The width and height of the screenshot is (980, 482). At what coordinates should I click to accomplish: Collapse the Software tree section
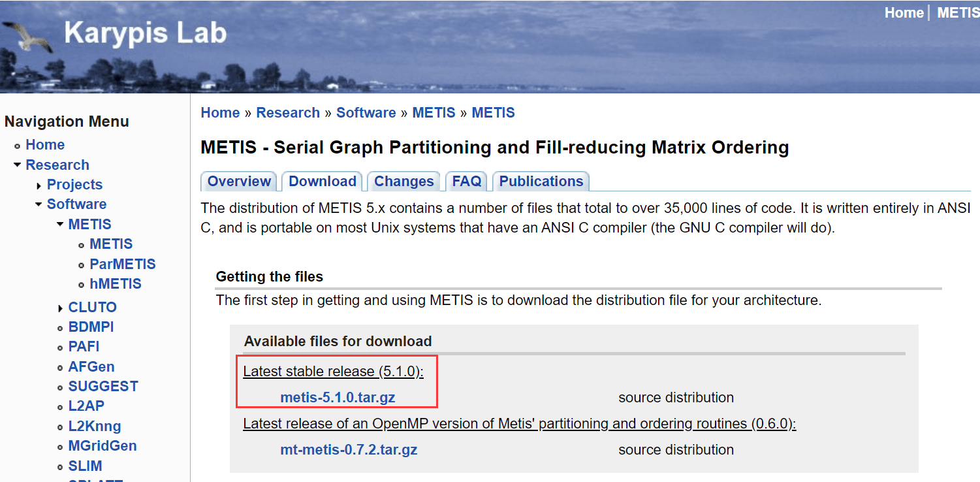(x=39, y=204)
